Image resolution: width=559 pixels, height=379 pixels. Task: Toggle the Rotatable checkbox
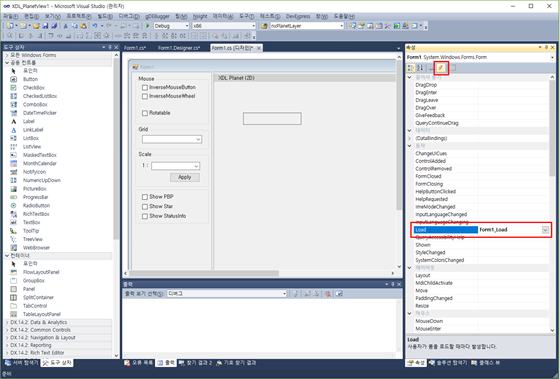(x=145, y=113)
